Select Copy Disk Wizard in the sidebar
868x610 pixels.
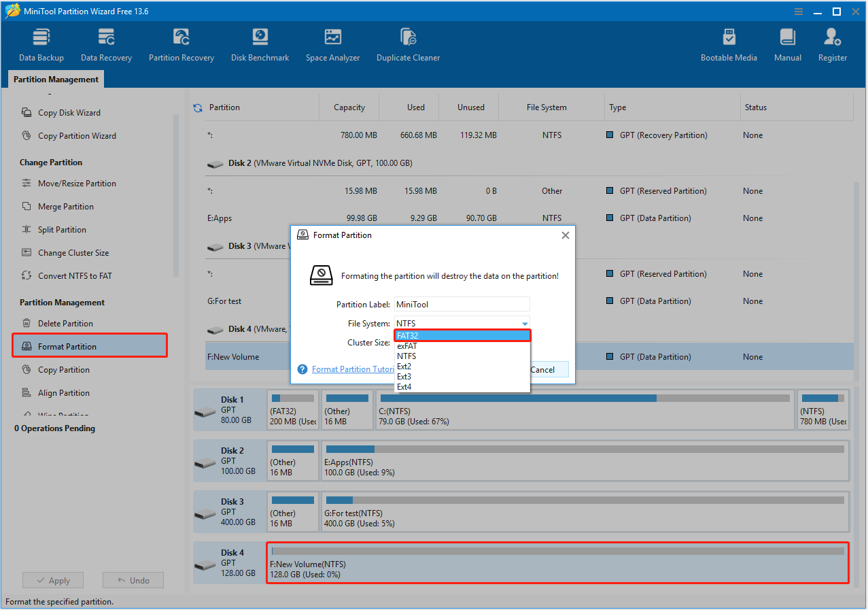(x=69, y=113)
